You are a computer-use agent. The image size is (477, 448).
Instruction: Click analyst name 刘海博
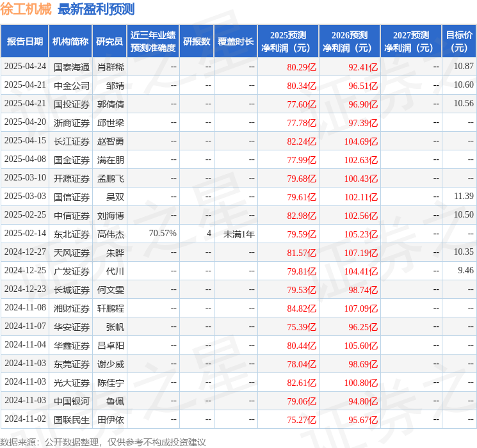(111, 216)
